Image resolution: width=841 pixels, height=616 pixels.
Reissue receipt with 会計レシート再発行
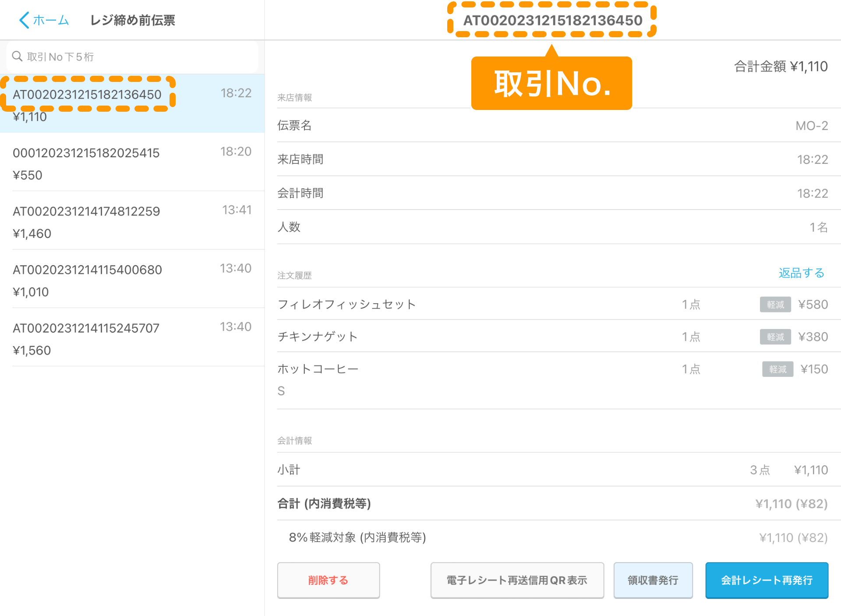point(767,580)
